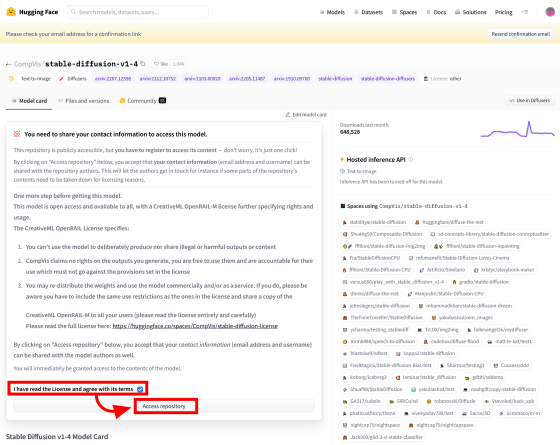Open the stable-diffusion-img2img space
This screenshot has height=445, width=560.
click(384, 246)
